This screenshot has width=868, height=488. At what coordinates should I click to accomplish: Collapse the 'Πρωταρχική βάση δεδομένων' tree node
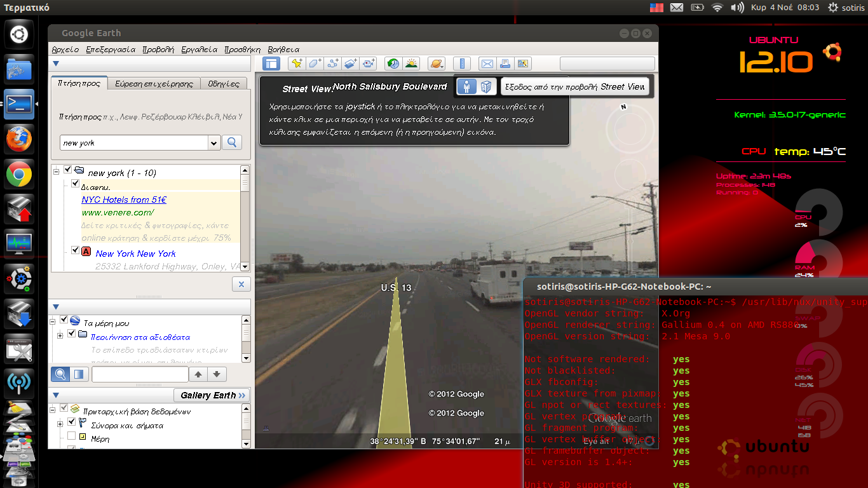52,409
